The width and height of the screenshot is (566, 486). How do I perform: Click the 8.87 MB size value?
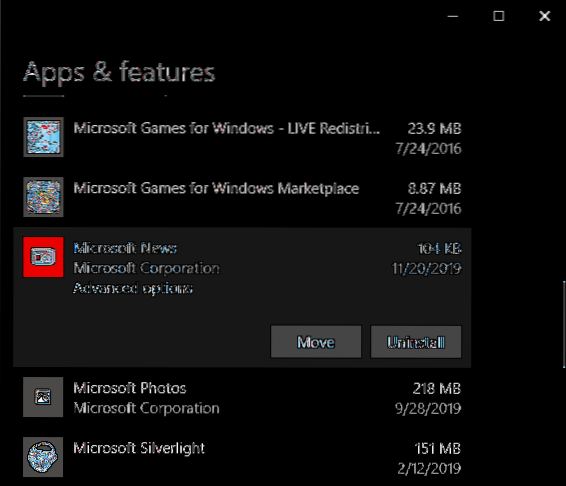(434, 188)
